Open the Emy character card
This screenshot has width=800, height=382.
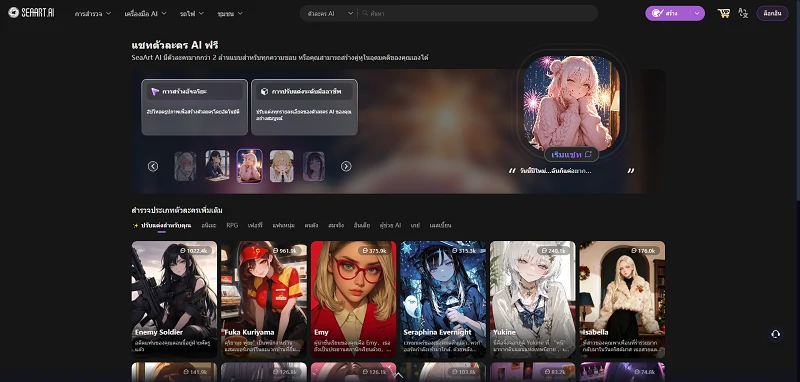353,299
